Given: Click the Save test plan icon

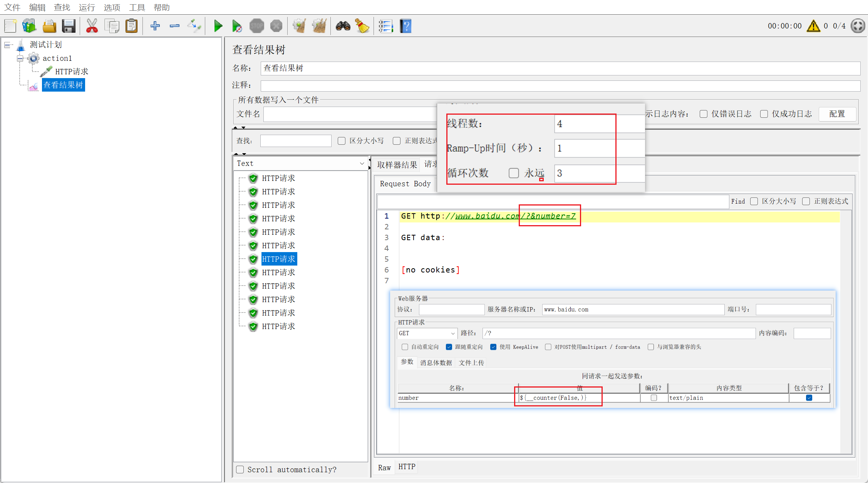Looking at the screenshot, I should 69,26.
